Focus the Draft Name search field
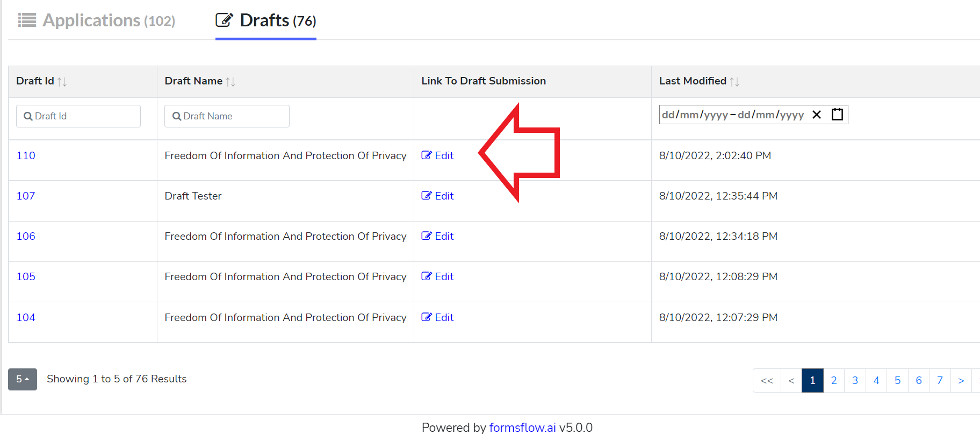 tap(227, 116)
